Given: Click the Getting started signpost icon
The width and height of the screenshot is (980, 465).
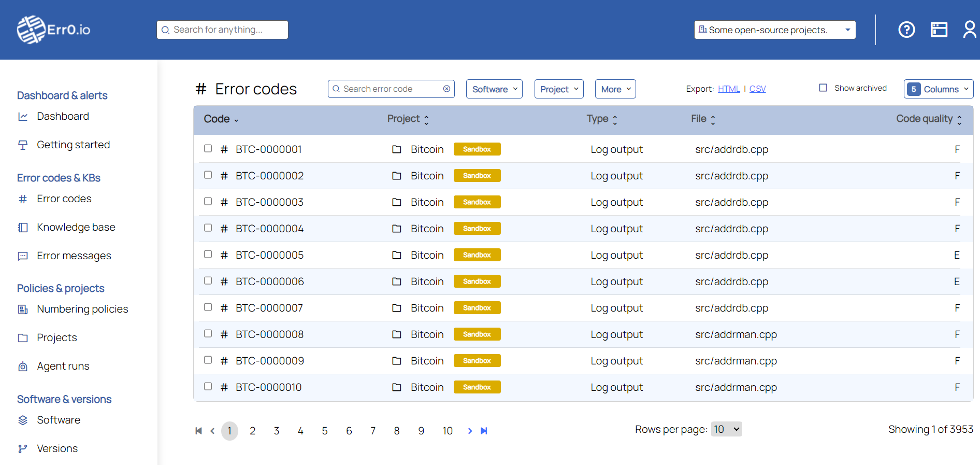Looking at the screenshot, I should (23, 145).
